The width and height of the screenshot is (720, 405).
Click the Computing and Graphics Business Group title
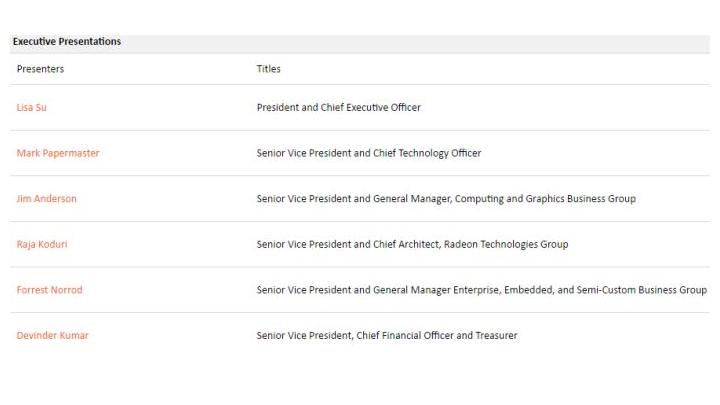446,199
